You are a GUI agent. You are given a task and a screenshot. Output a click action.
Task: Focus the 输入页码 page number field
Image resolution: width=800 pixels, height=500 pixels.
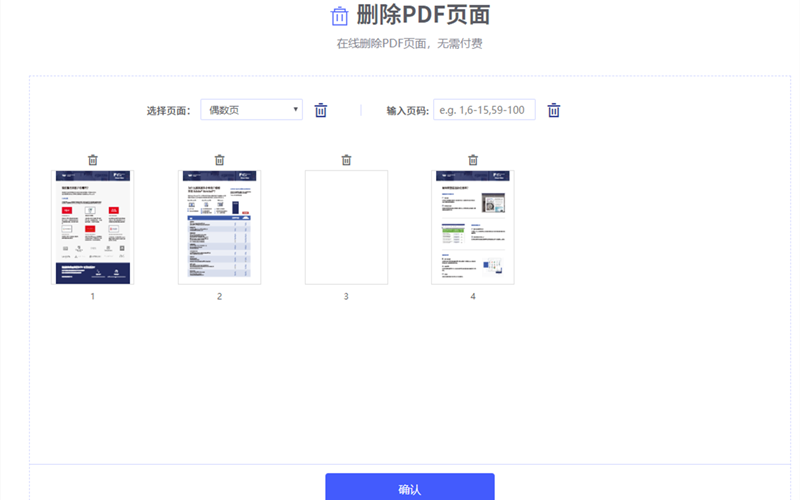pyautogui.click(x=484, y=110)
